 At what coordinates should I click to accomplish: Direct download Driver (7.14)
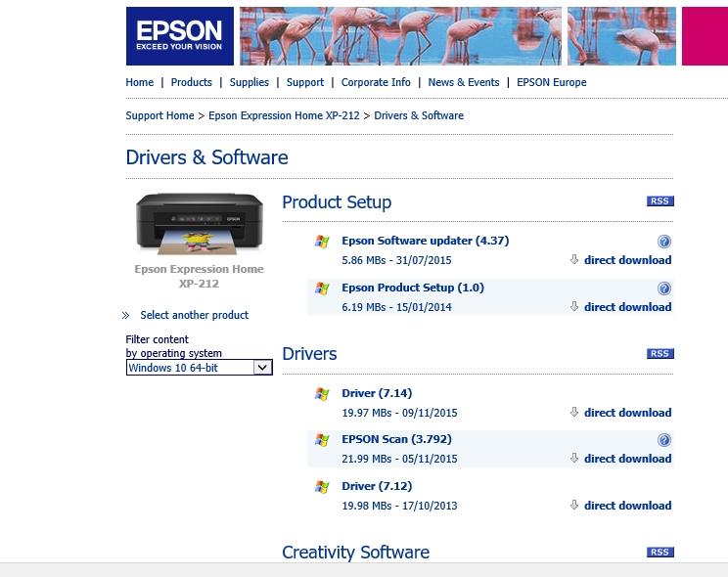[x=628, y=413]
